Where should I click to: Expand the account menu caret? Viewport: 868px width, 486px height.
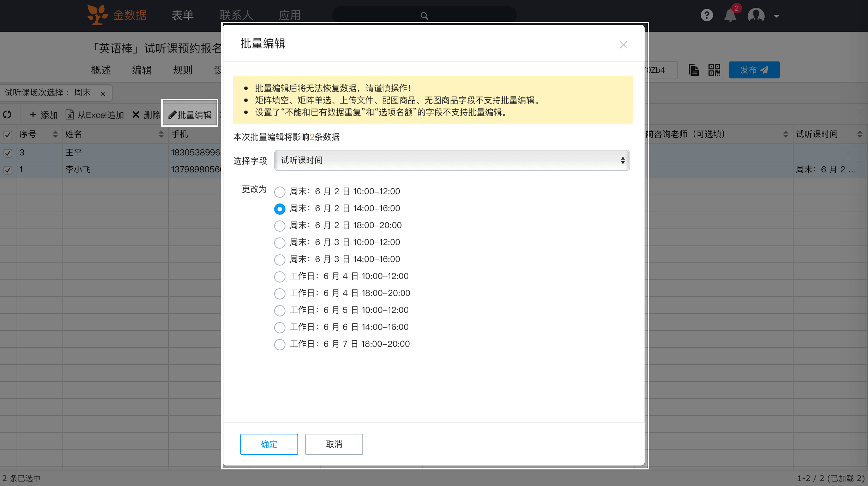pyautogui.click(x=777, y=16)
